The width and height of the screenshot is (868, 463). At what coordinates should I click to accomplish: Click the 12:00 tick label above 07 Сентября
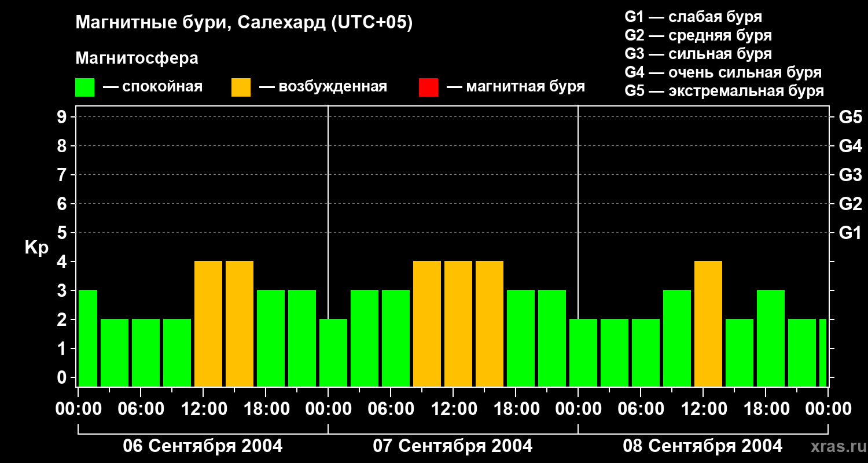453,409
